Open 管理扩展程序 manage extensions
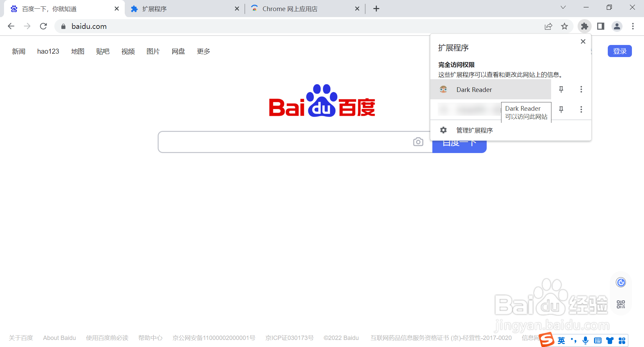The height and width of the screenshot is (347, 644). 511,130
